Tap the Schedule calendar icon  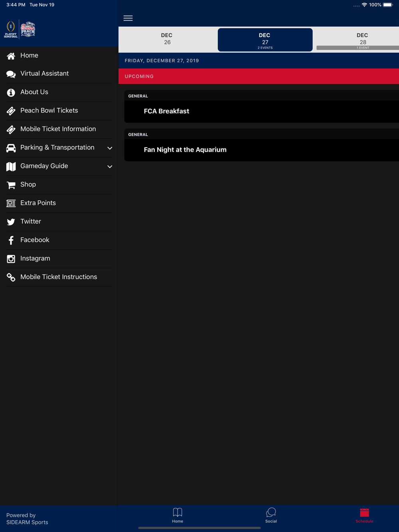(364, 512)
